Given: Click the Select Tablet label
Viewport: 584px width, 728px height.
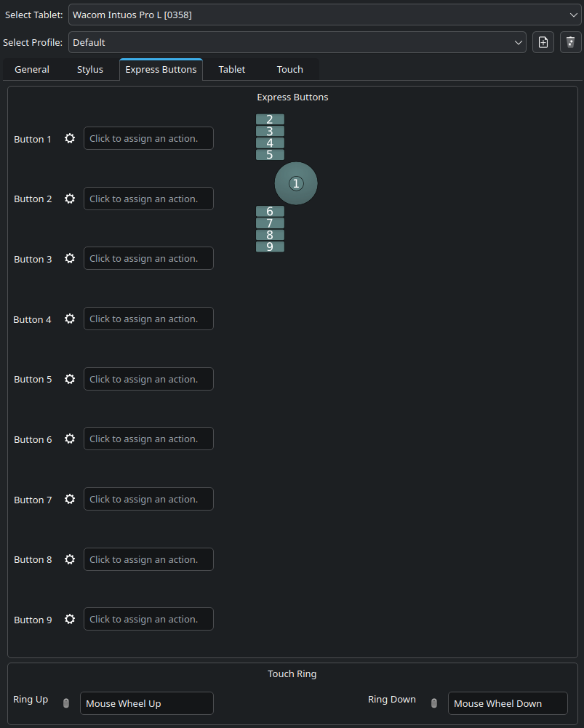Looking at the screenshot, I should pos(34,15).
